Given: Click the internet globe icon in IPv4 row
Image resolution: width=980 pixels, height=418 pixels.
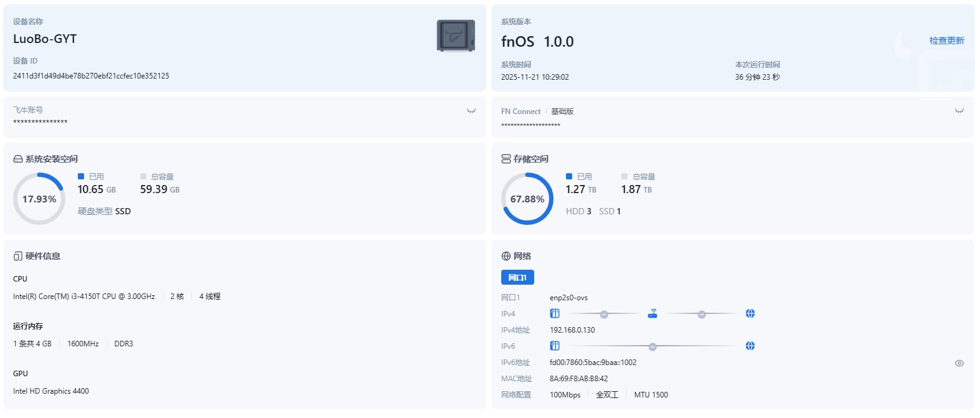Looking at the screenshot, I should [x=750, y=313].
